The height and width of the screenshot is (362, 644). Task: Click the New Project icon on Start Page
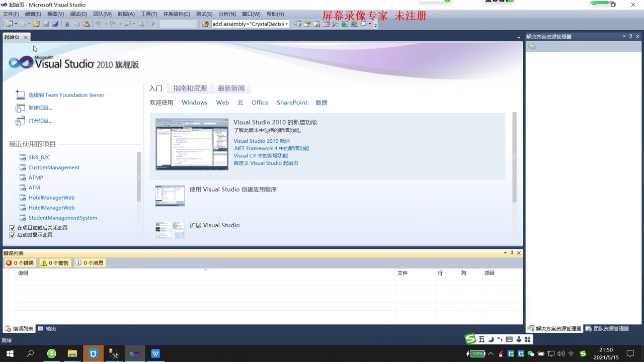[x=20, y=108]
